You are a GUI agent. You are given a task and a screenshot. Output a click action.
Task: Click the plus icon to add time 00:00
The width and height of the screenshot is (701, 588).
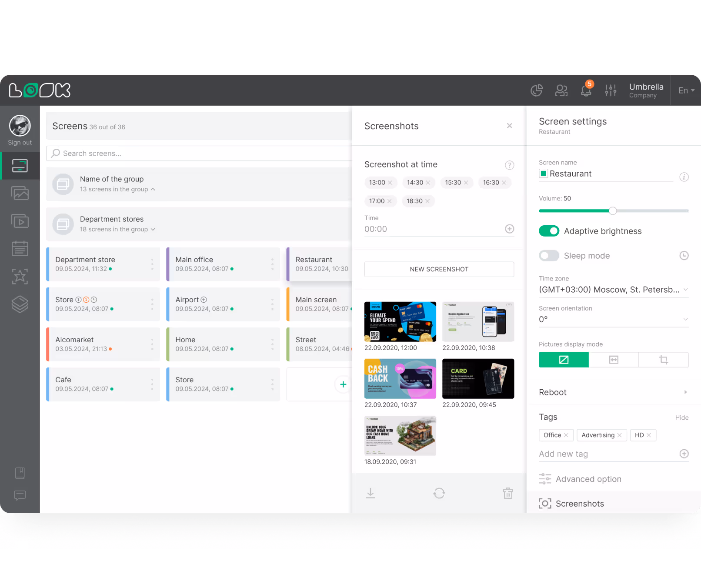pyautogui.click(x=509, y=229)
